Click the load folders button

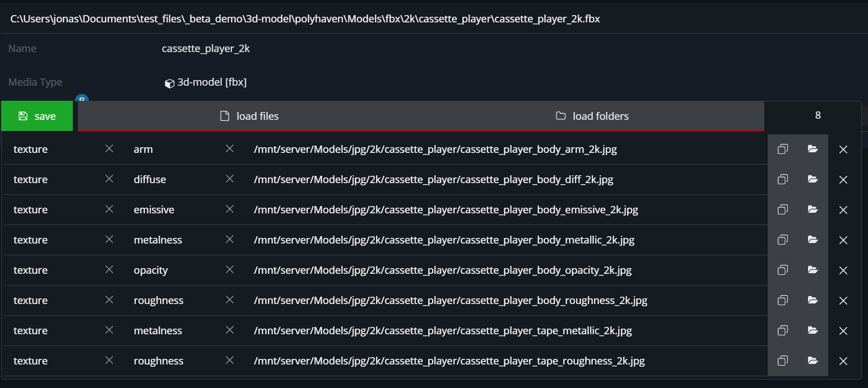tap(592, 116)
